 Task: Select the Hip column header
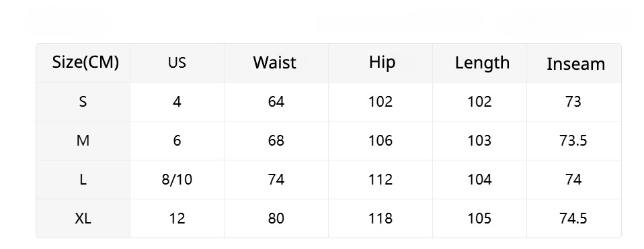point(382,62)
